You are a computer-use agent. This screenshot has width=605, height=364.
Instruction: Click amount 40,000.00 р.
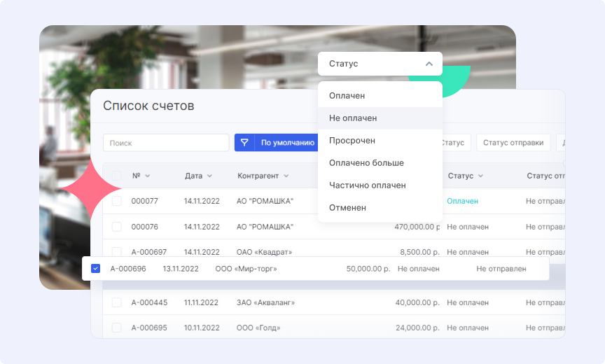point(417,302)
